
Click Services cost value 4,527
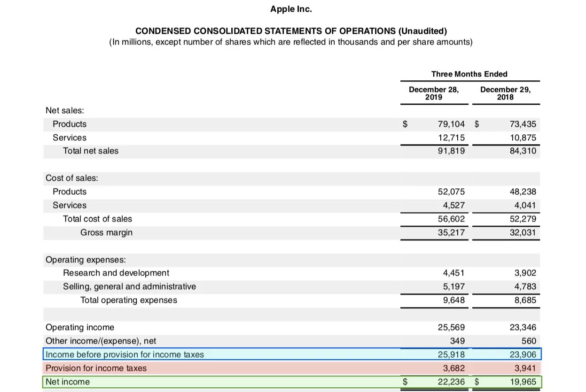click(x=454, y=205)
